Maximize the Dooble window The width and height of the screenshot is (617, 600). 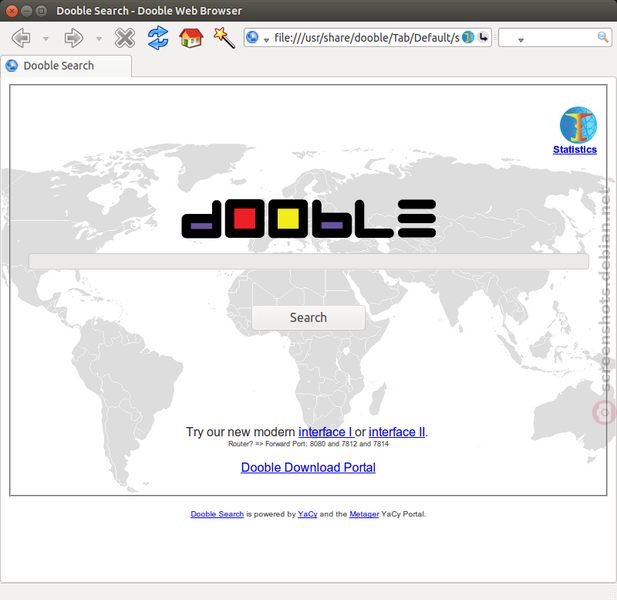pyautogui.click(x=41, y=11)
